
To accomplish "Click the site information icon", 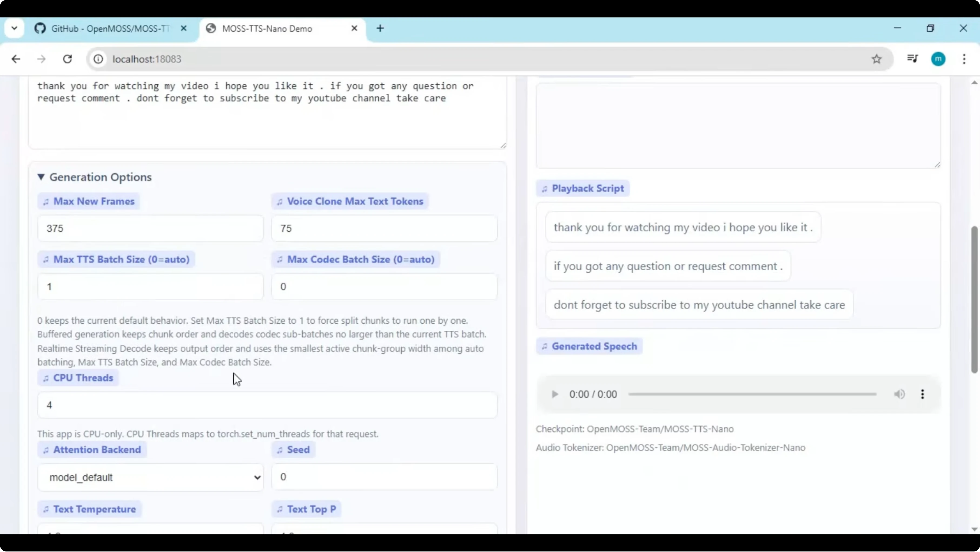I will point(98,59).
